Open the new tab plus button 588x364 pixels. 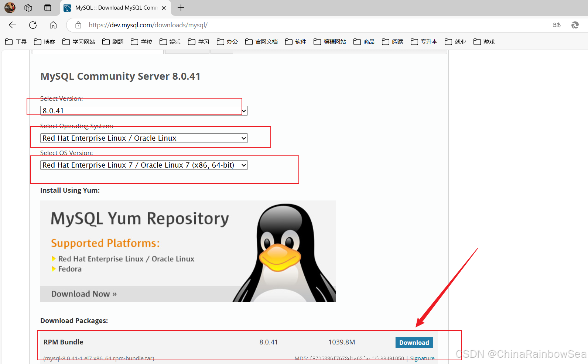(181, 8)
